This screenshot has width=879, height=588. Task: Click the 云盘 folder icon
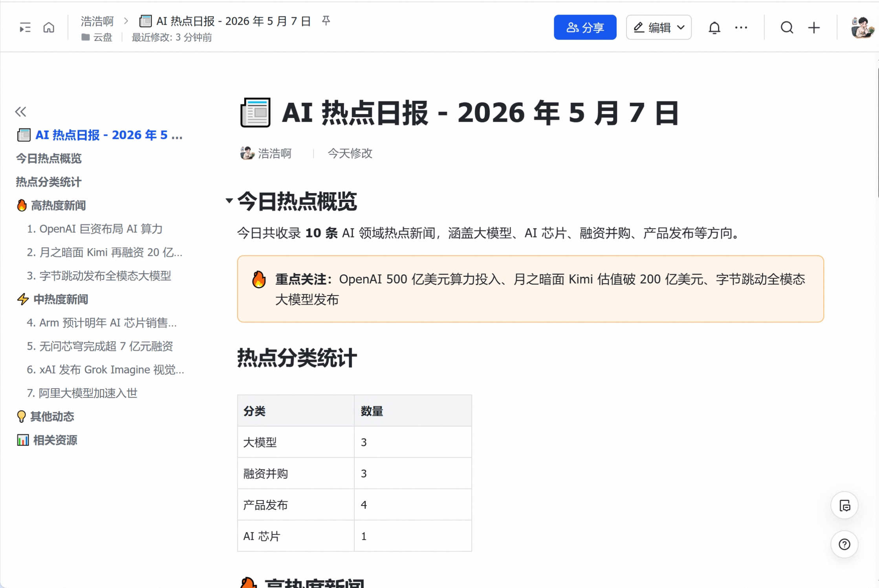pos(85,37)
